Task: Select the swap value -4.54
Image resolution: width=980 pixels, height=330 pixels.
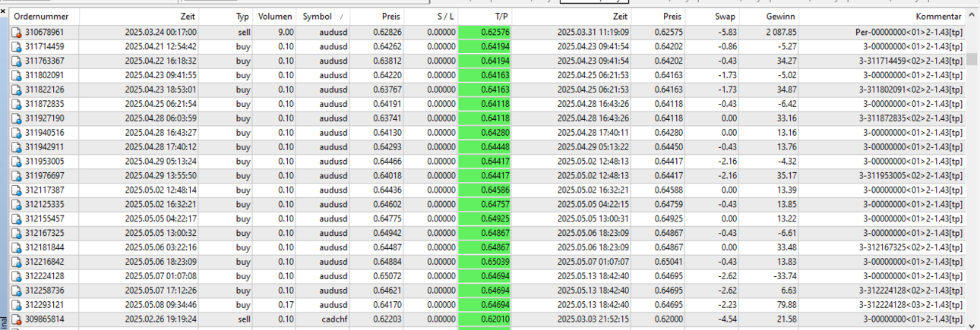Action: (726, 319)
